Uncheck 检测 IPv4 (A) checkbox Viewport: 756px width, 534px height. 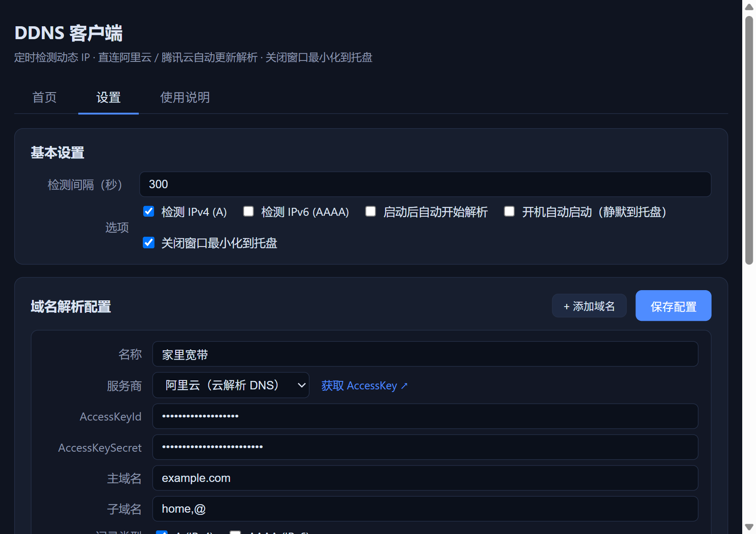click(x=149, y=211)
